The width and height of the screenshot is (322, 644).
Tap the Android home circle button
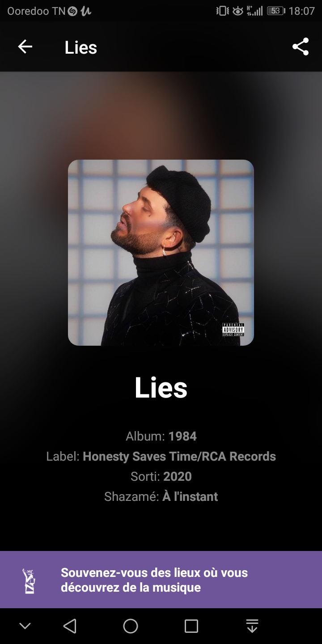pyautogui.click(x=131, y=626)
